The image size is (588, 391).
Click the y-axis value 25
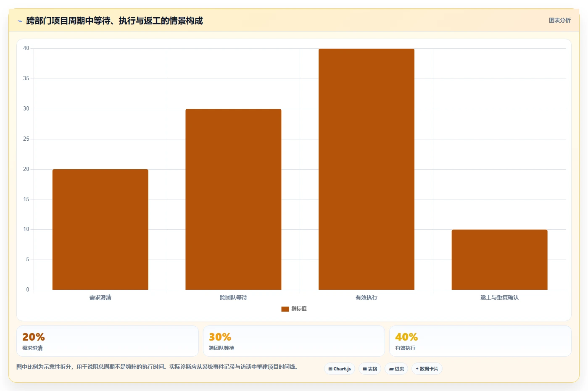click(26, 139)
